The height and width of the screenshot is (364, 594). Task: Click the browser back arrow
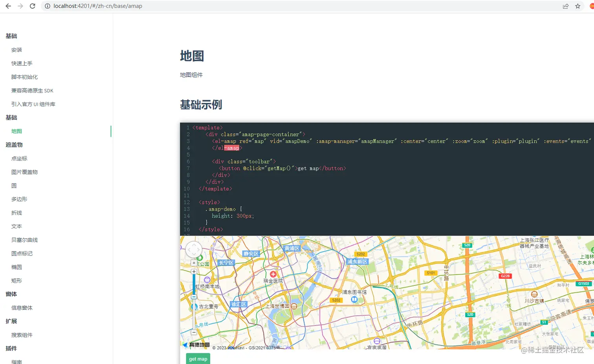click(8, 6)
